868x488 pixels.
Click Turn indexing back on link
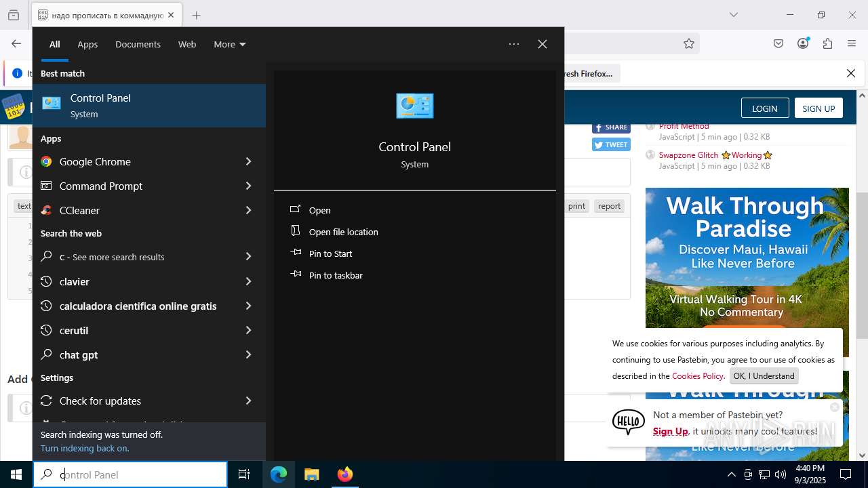(x=84, y=448)
